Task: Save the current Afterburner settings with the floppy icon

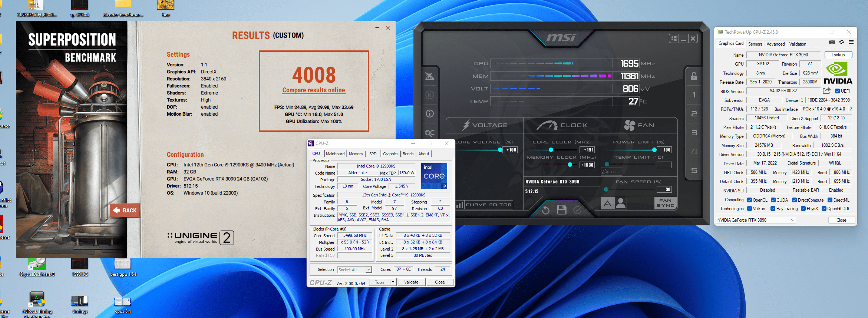Action: [x=562, y=210]
